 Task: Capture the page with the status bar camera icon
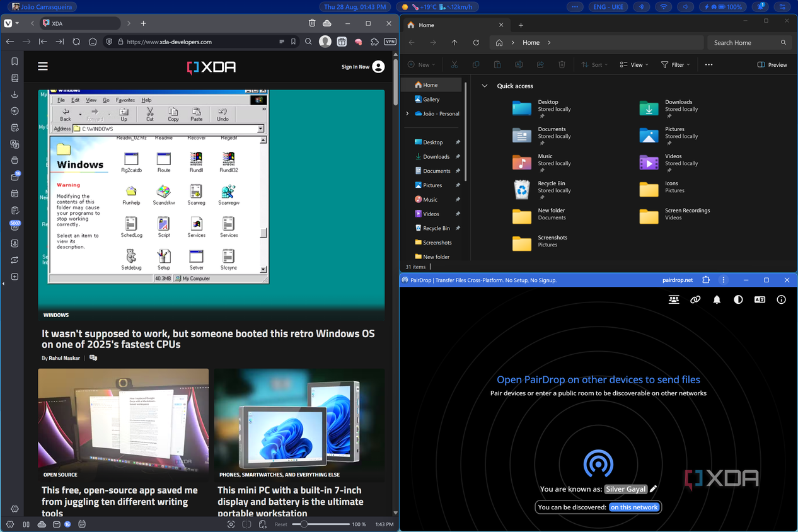pyautogui.click(x=231, y=524)
